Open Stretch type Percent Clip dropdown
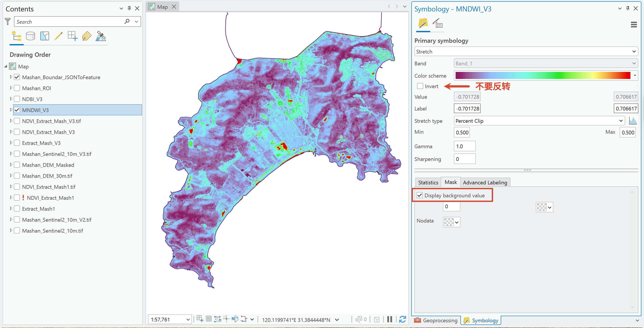 539,121
